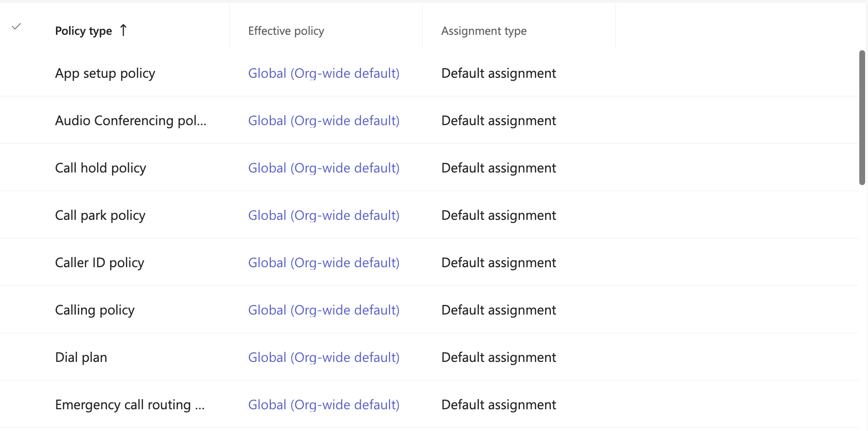Open Global link for App setup policy
This screenshot has width=868, height=431.
pyautogui.click(x=323, y=73)
